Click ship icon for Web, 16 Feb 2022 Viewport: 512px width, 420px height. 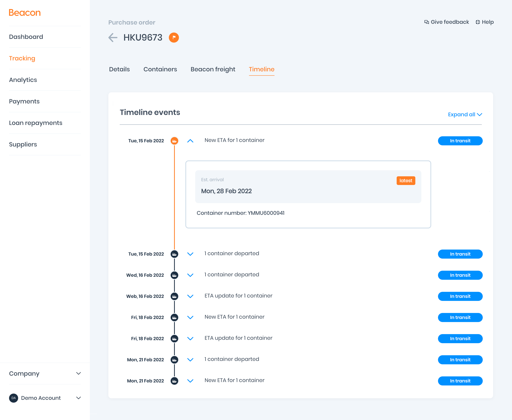click(x=174, y=296)
